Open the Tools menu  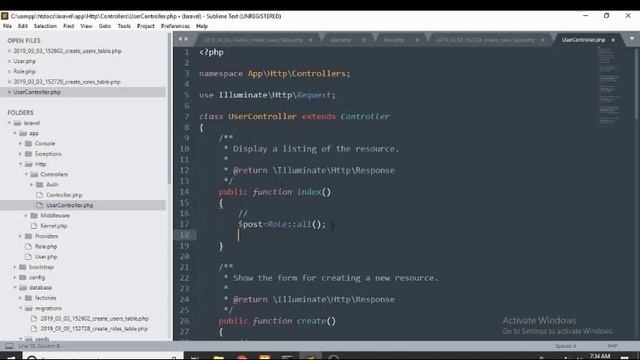(124, 26)
